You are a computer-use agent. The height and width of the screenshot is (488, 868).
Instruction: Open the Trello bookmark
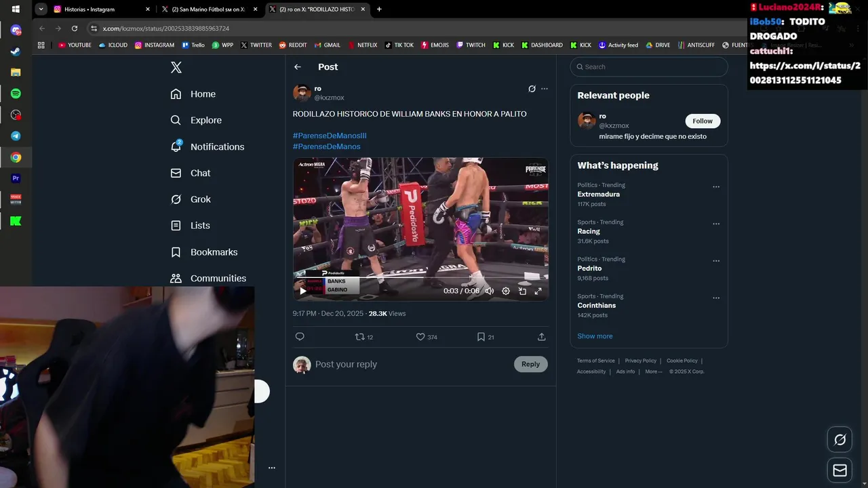[x=193, y=45]
